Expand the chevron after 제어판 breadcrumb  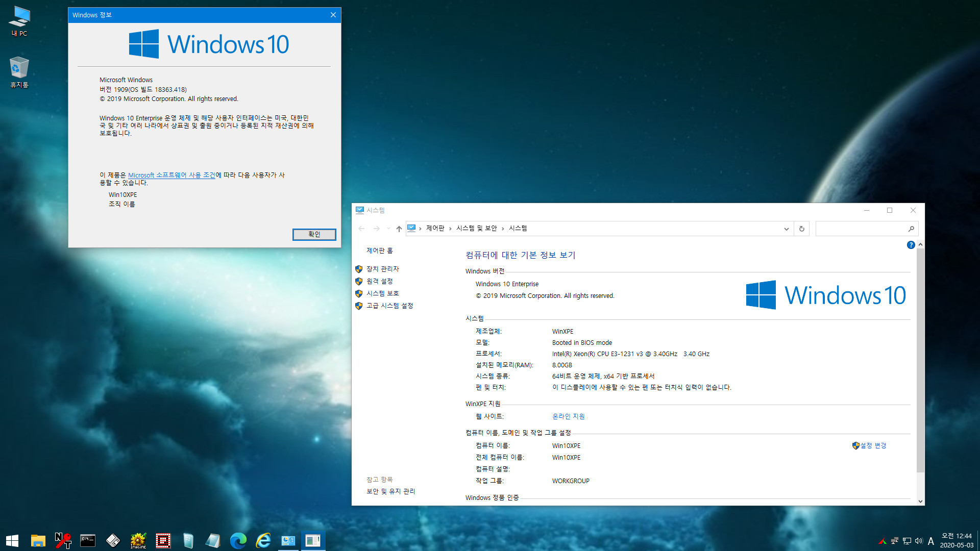(x=450, y=229)
